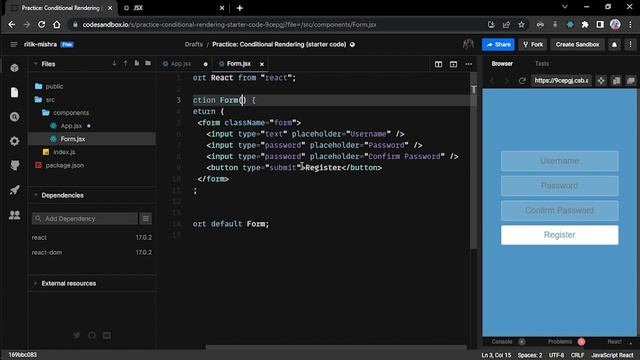
Task: Toggle the preview layout icon in editor toolbar
Action: pos(453,64)
